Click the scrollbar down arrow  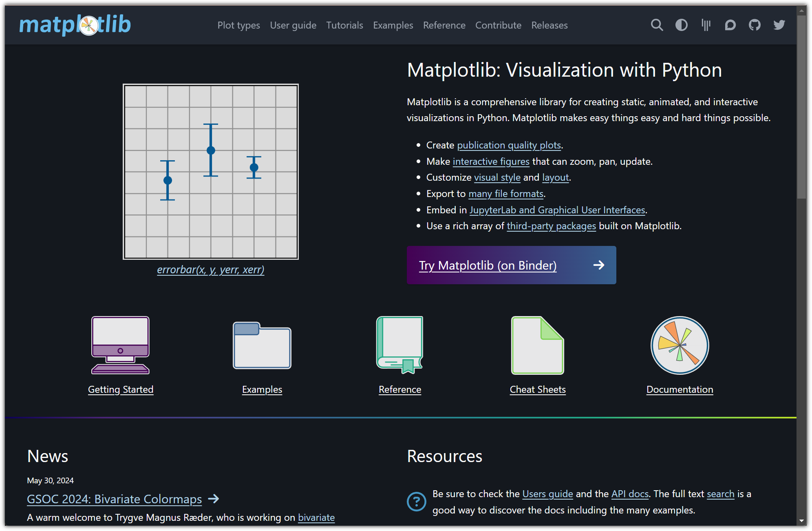point(801,521)
